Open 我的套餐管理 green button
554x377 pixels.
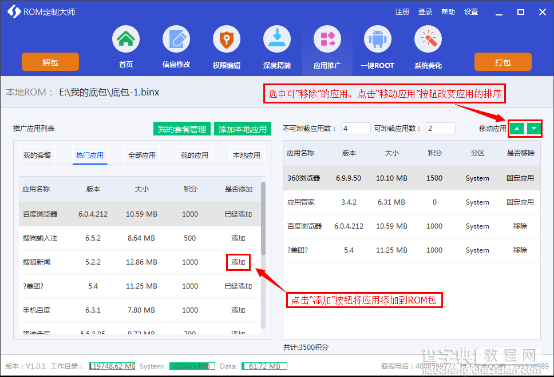(182, 129)
